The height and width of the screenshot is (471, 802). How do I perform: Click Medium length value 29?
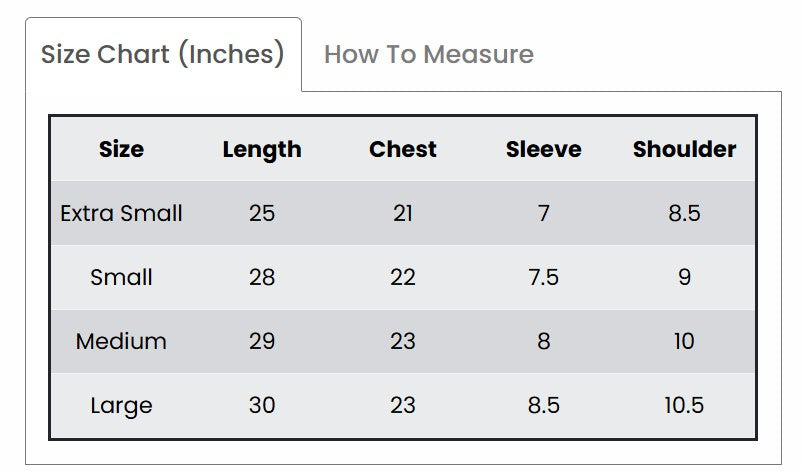pyautogui.click(x=262, y=341)
